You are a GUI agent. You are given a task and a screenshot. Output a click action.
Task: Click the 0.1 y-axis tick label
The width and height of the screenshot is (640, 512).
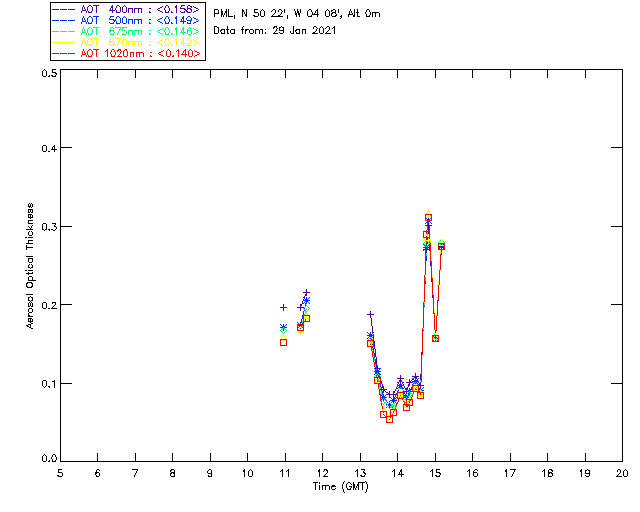tap(49, 384)
